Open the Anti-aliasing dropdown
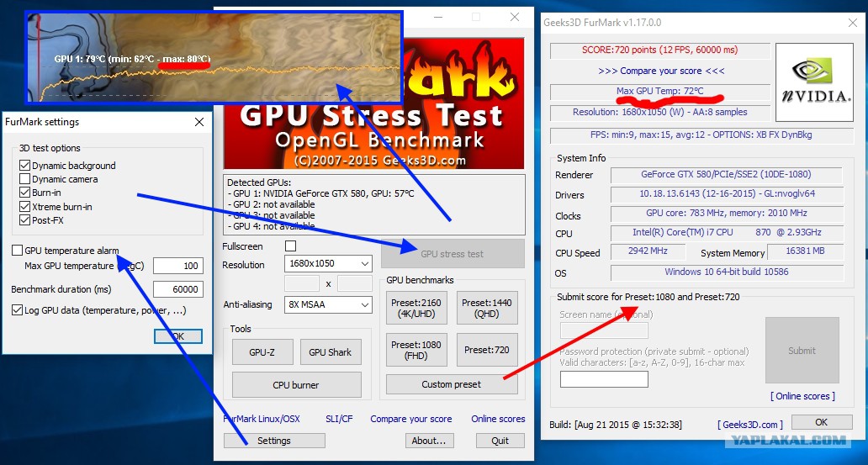 point(328,304)
